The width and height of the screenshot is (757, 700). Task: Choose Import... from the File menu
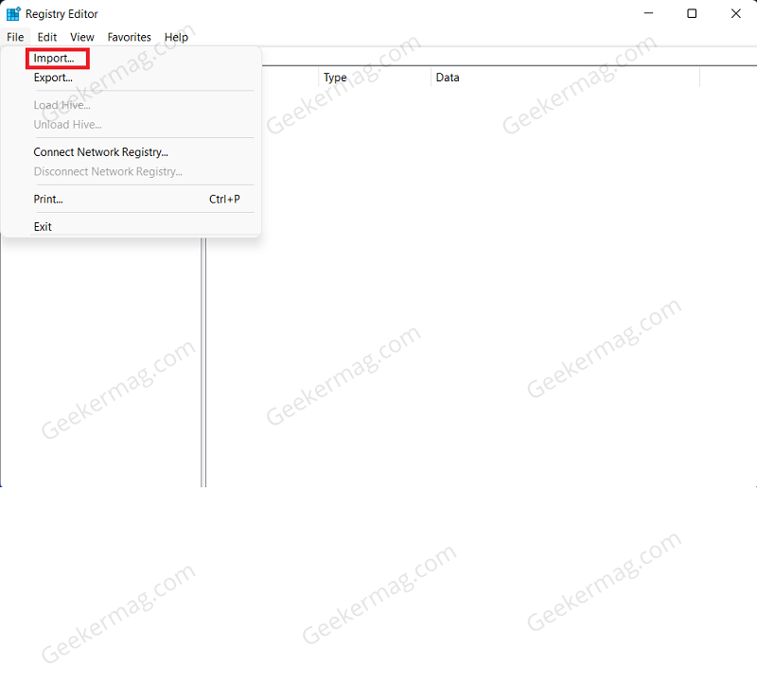(132, 59)
